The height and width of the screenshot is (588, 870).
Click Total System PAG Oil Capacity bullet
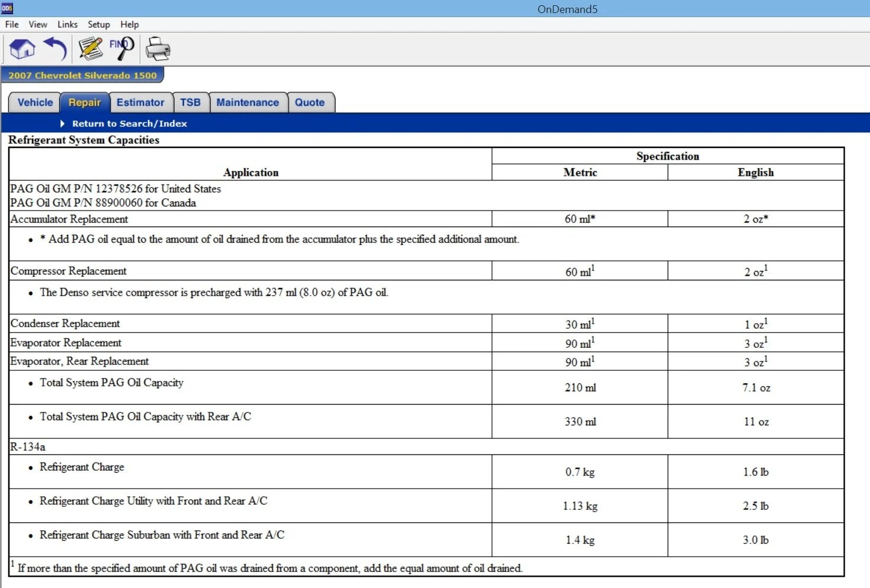[112, 383]
